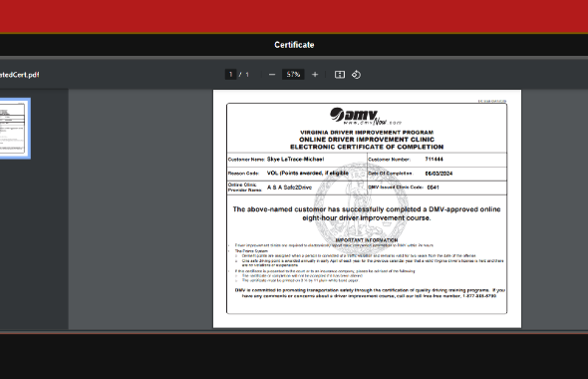Click completion date 06/03/2024
588x379 pixels.
click(x=439, y=174)
